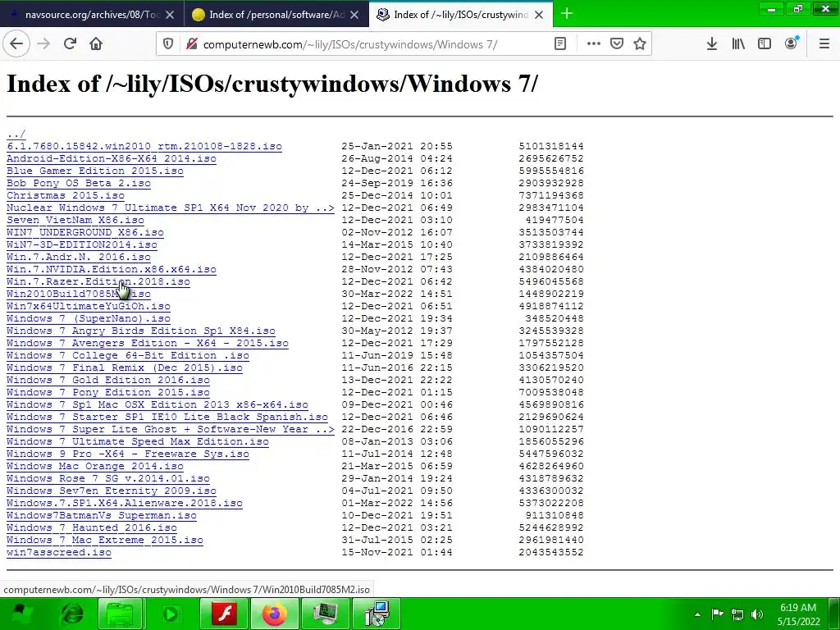The image size is (840, 630).
Task: Bookmark this page with the star
Action: pos(640,44)
